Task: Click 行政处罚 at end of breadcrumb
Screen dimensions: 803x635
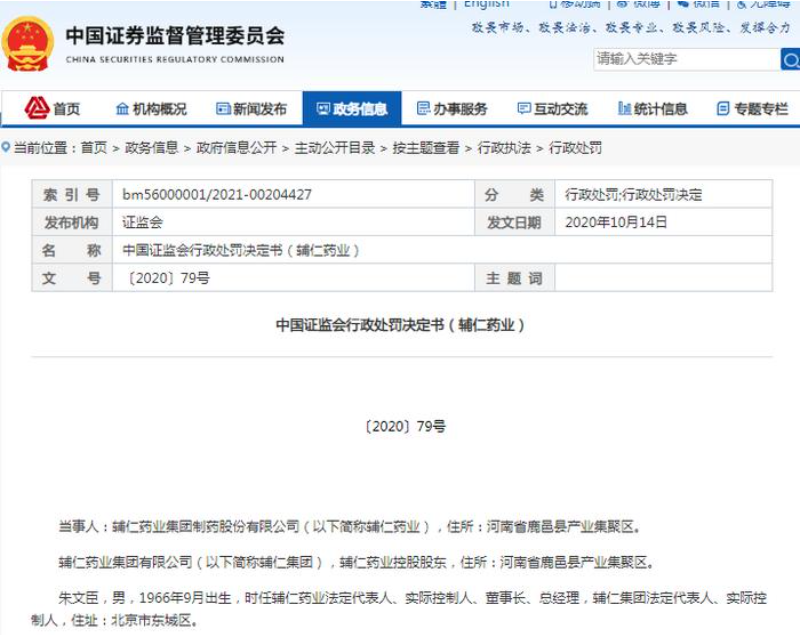Action: (x=576, y=148)
